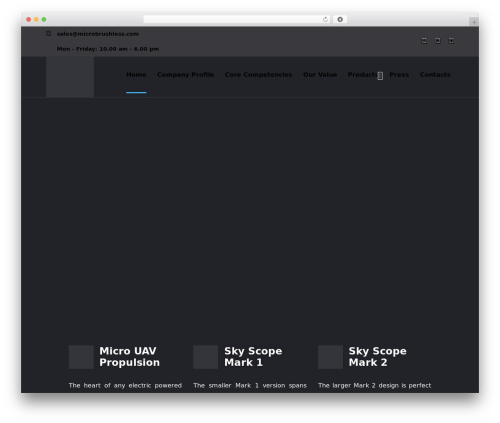Image resolution: width=500 pixels, height=423 pixels.
Task: Open the Core Competencies menu item
Action: [x=258, y=75]
